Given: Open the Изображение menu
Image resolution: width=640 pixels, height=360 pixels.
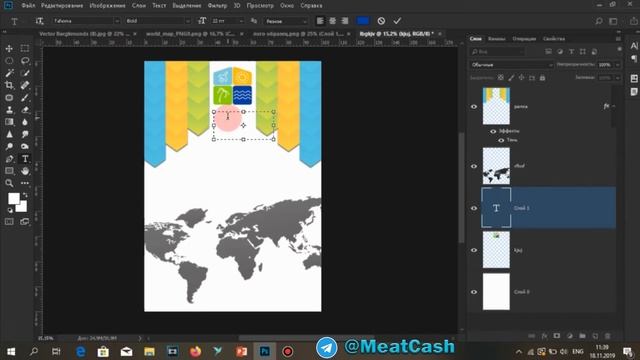Looking at the screenshot, I should click(x=107, y=6).
